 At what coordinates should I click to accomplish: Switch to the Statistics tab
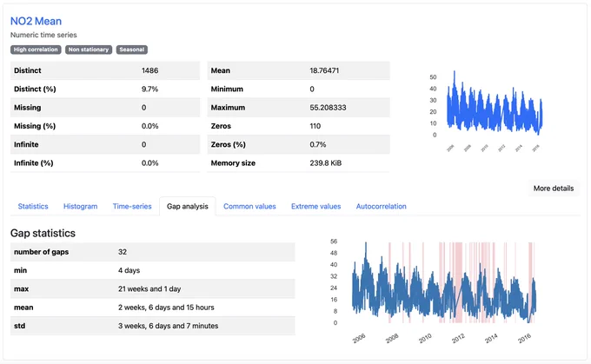pyautogui.click(x=33, y=207)
